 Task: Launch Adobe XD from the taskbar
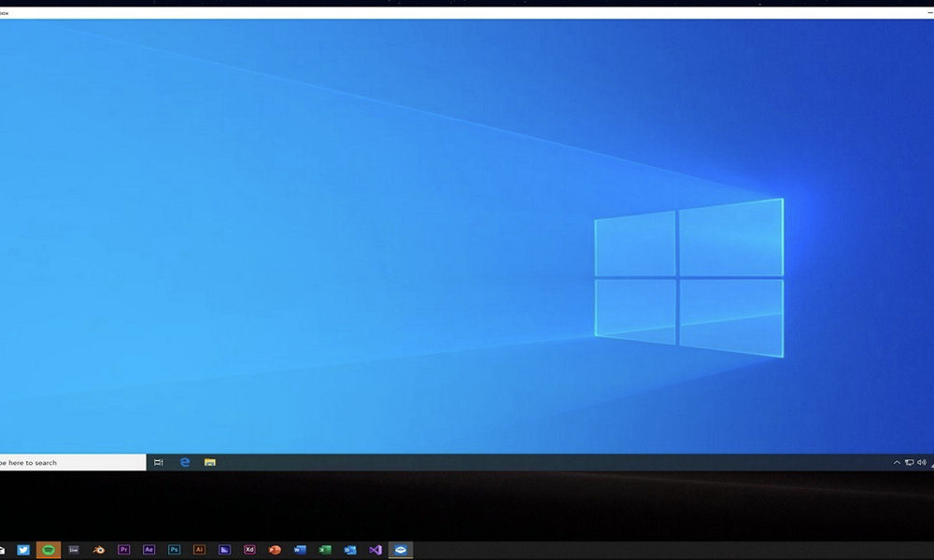[x=249, y=550]
